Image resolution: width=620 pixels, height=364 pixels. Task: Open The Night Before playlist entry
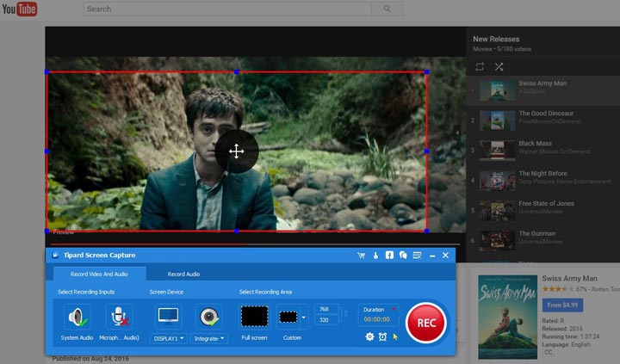542,181
